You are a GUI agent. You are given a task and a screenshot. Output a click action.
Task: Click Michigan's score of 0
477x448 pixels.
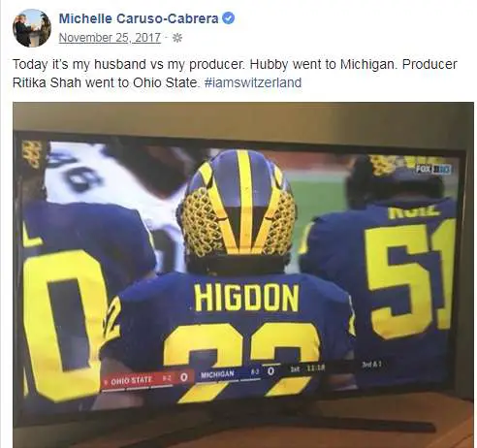(270, 371)
